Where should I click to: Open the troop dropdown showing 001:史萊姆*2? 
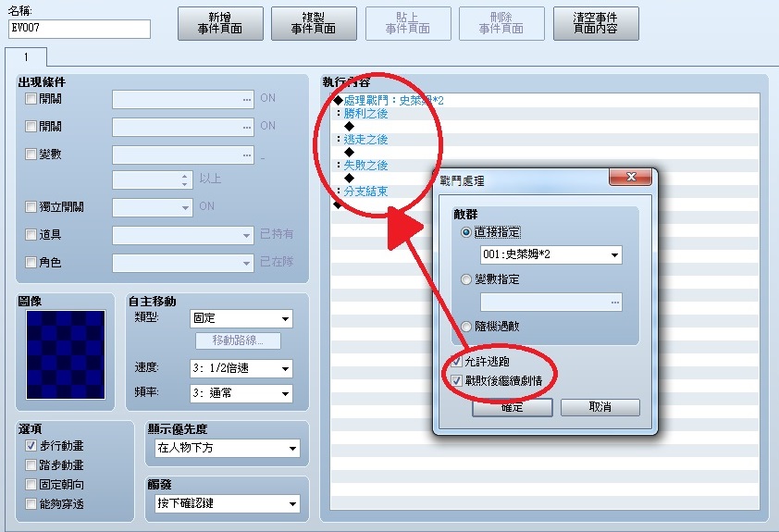tap(551, 254)
